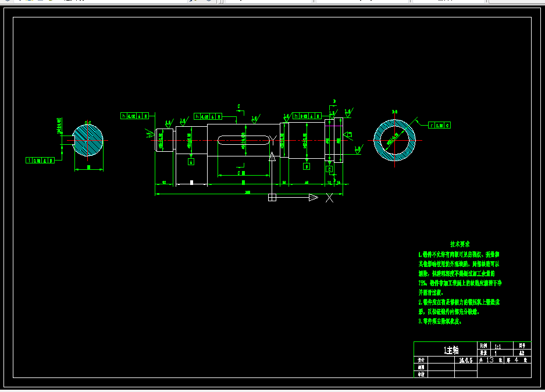Select the hatched keyway cross-section circle
545x392 pixels.
(x=88, y=140)
